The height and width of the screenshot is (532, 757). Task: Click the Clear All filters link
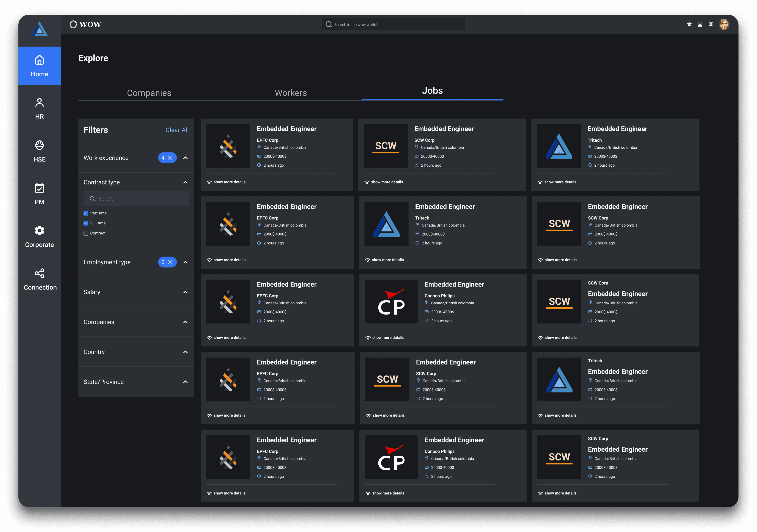[177, 130]
